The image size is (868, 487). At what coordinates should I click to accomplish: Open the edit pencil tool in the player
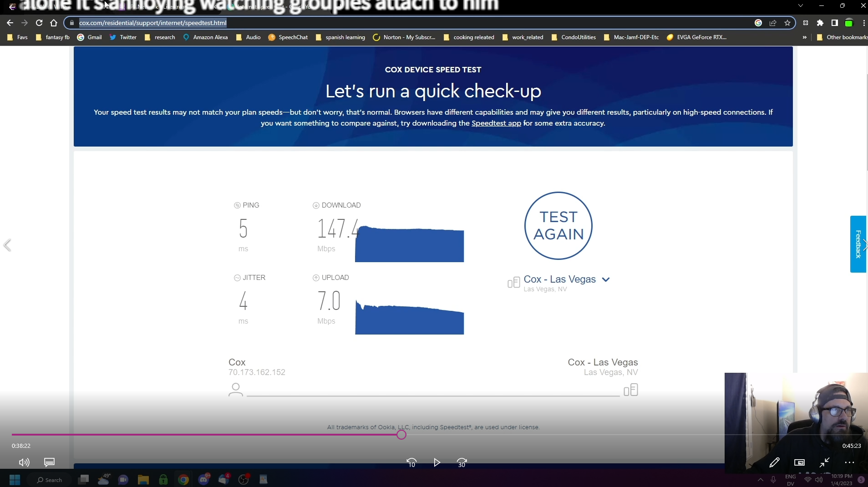pos(774,462)
